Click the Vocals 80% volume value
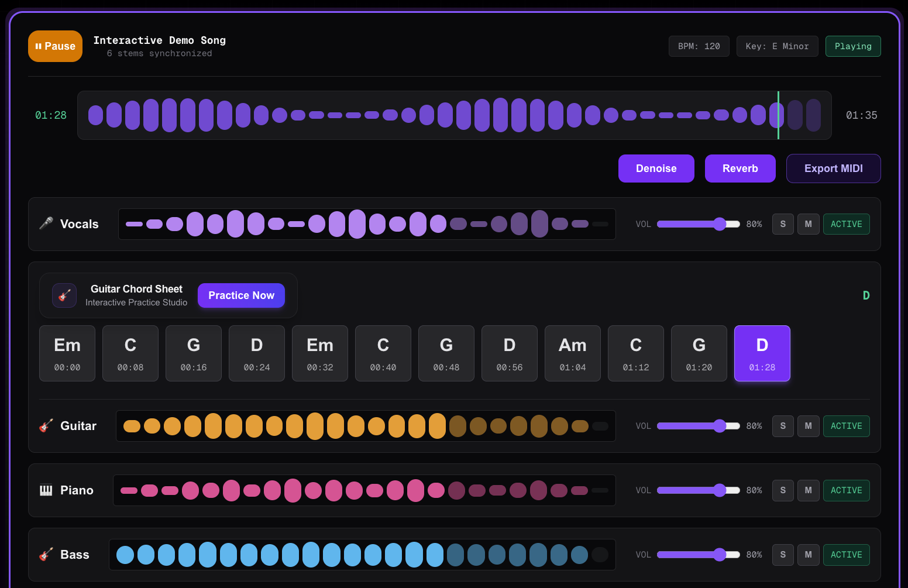The image size is (908, 588). [754, 224]
